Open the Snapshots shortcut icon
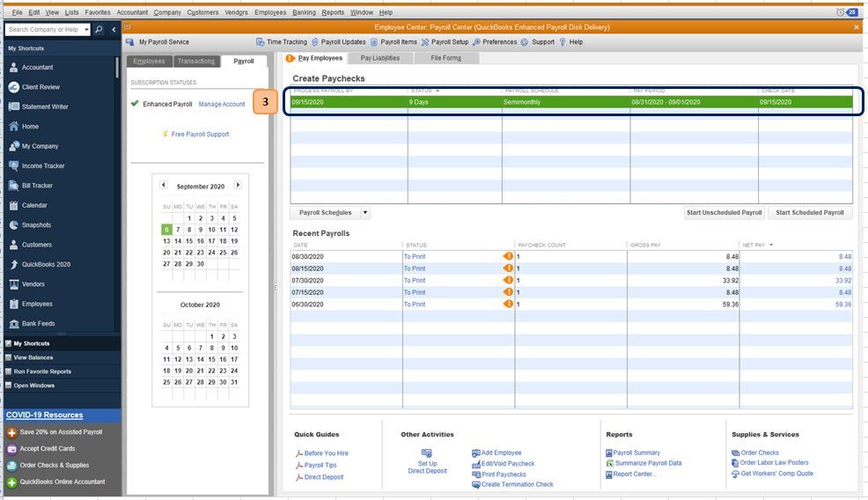The height and width of the screenshot is (500, 868). pos(14,224)
